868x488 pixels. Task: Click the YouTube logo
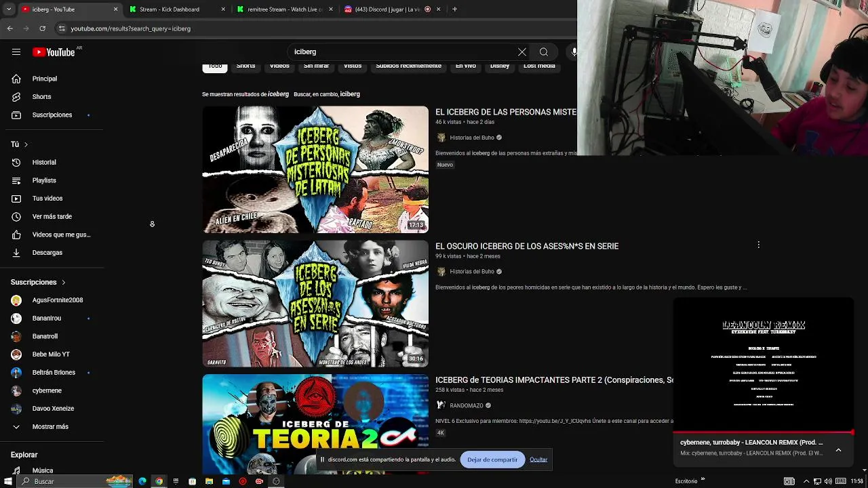(54, 52)
